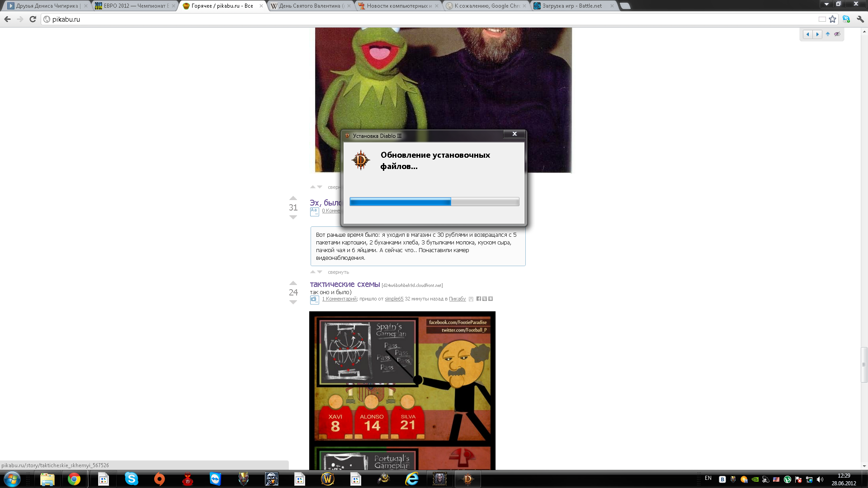
Task: Open the 1 Комментарий link
Action: tap(340, 299)
